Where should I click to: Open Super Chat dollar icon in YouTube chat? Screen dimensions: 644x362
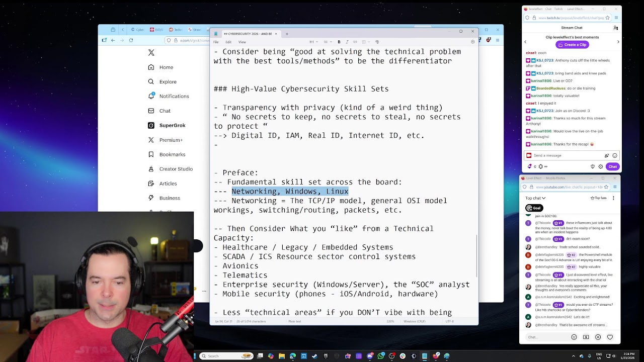pyautogui.click(x=586, y=337)
